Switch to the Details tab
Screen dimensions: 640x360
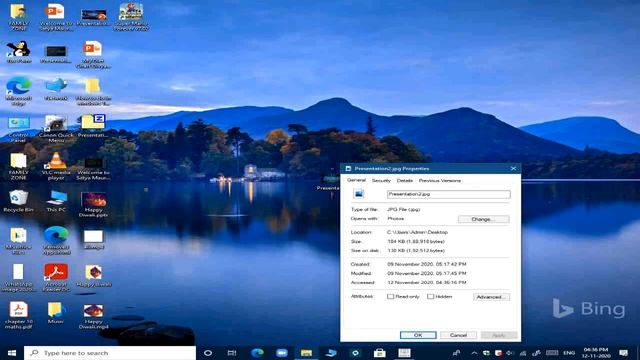[x=404, y=180]
